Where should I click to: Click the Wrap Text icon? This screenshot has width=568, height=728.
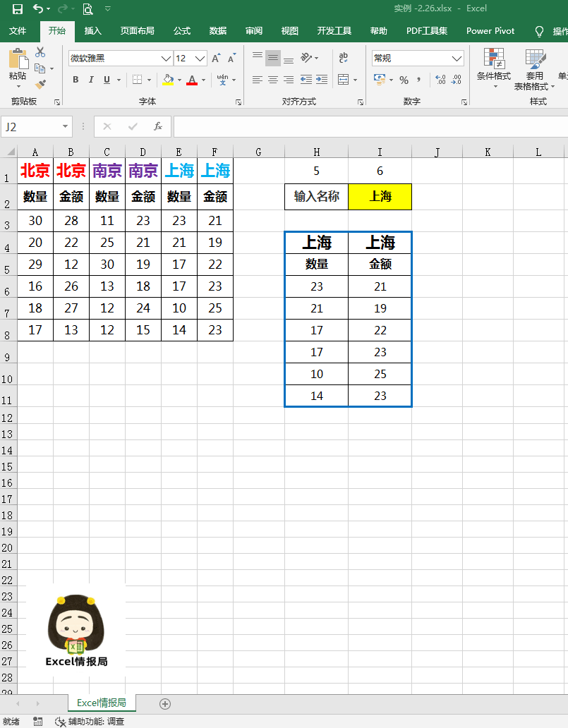point(343,58)
